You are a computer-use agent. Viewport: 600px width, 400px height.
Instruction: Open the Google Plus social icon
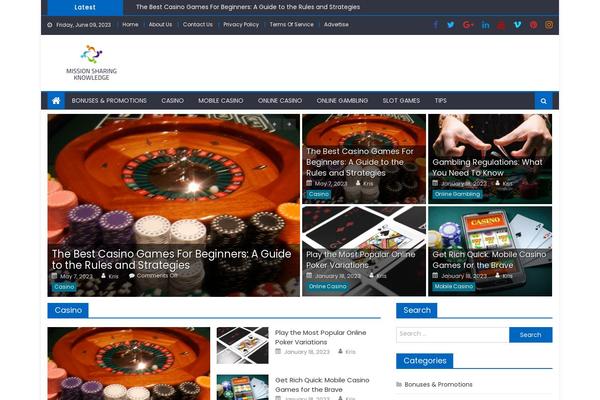click(468, 25)
